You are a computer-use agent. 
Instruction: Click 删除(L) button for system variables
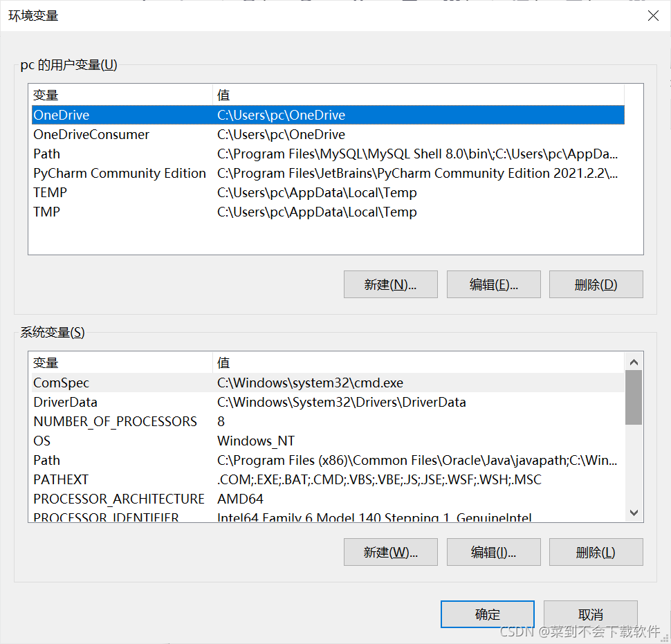click(596, 552)
